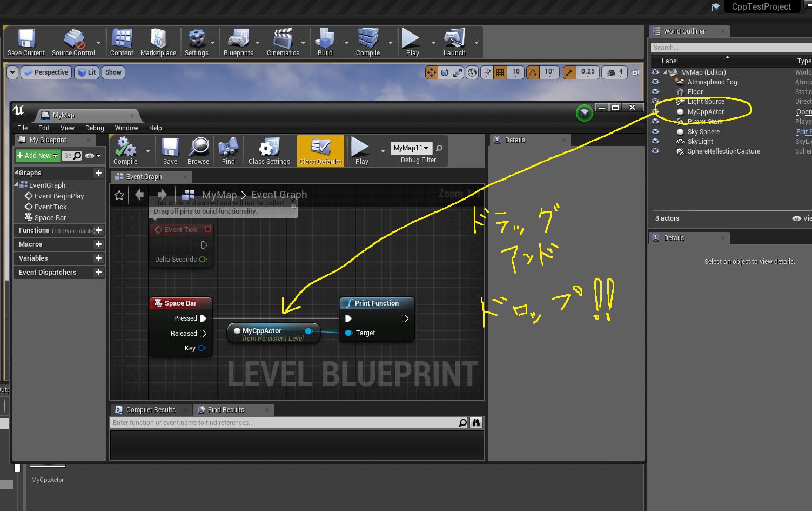Open the viewport options dropdown arrow
This screenshot has height=511, width=812.
pyautogui.click(x=12, y=72)
